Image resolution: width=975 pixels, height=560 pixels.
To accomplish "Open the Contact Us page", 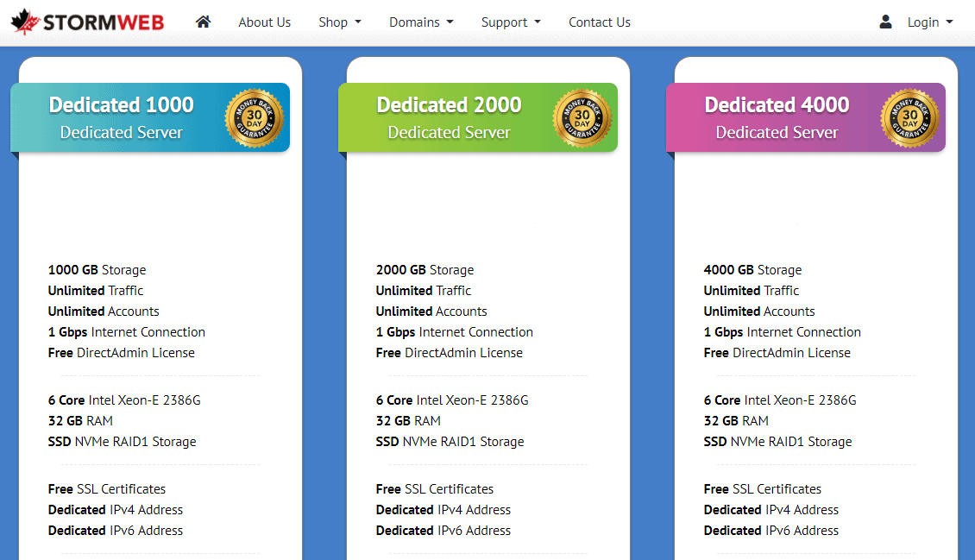I will click(x=600, y=22).
